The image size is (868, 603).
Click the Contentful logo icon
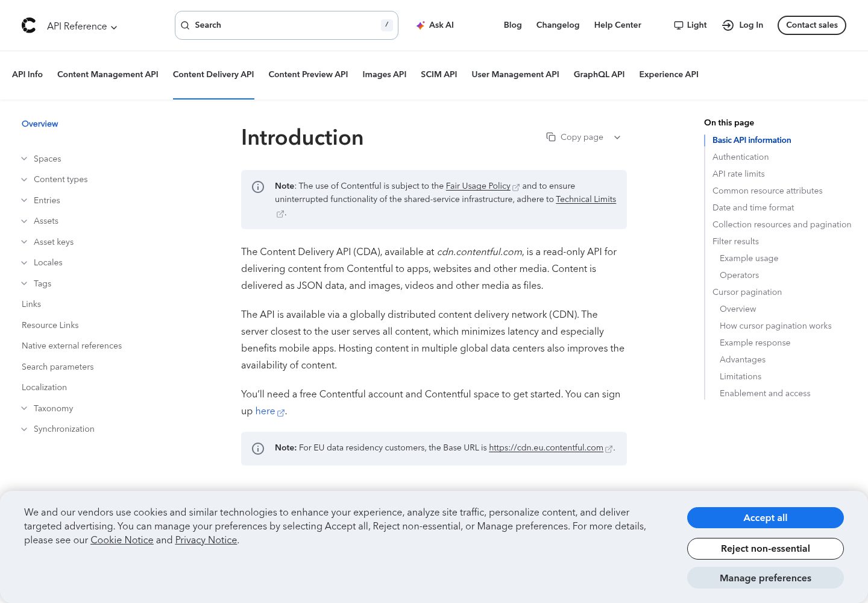[29, 25]
